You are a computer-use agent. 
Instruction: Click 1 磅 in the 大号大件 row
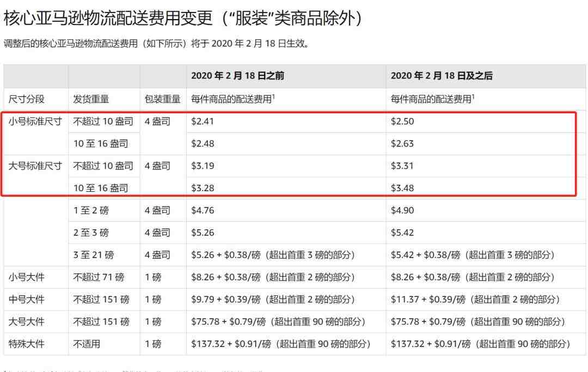(x=153, y=322)
